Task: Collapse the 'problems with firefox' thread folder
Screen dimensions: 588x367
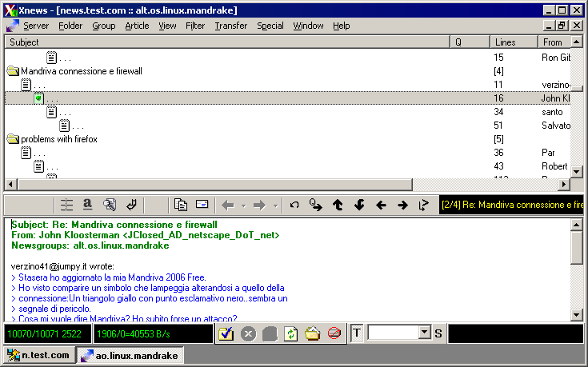Action: [x=13, y=139]
